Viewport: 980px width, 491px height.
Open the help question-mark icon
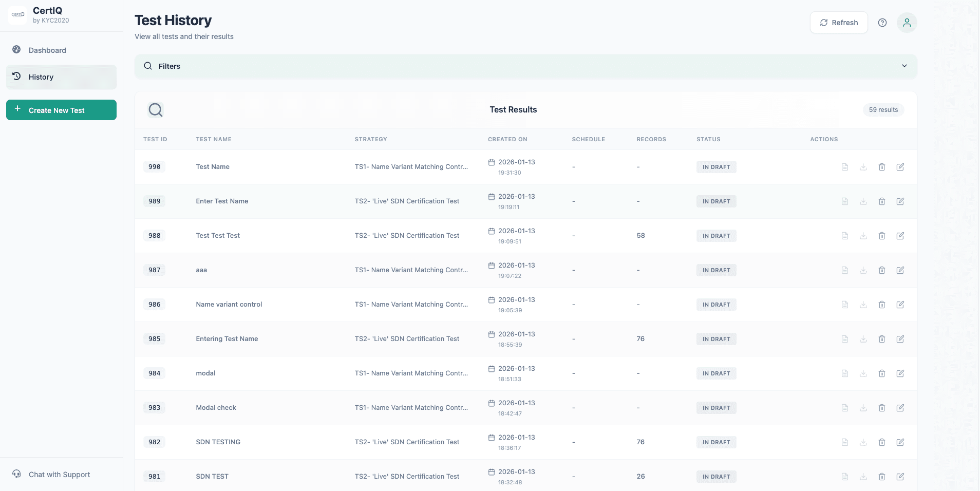point(882,23)
